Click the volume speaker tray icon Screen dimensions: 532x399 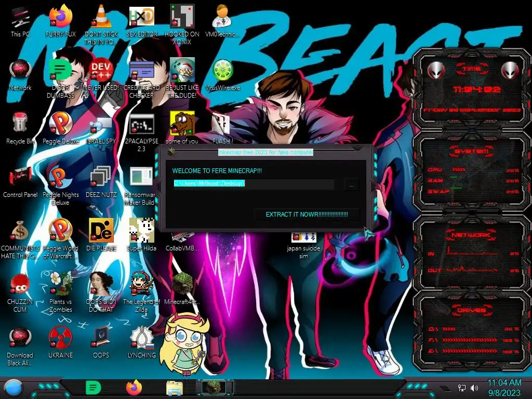(x=474, y=388)
